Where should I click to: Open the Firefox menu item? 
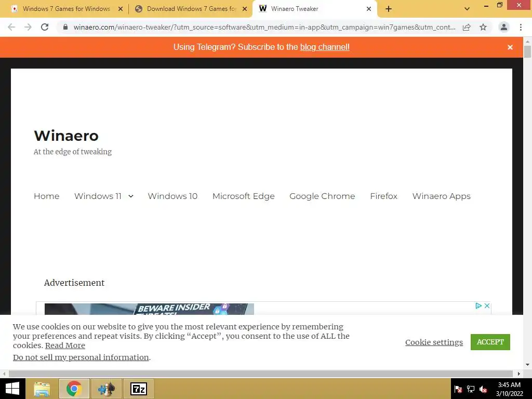tap(383, 196)
